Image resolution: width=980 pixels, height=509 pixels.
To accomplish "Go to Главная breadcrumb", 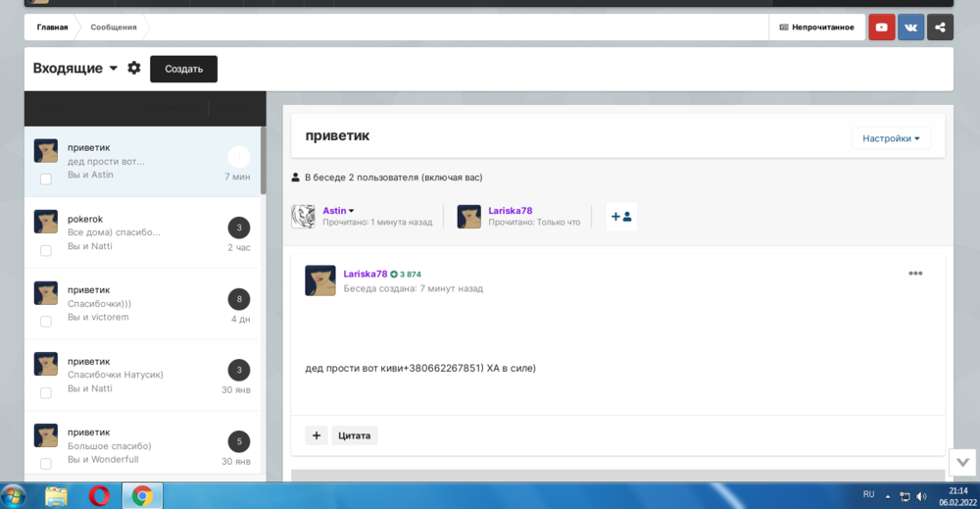I will (x=52, y=27).
